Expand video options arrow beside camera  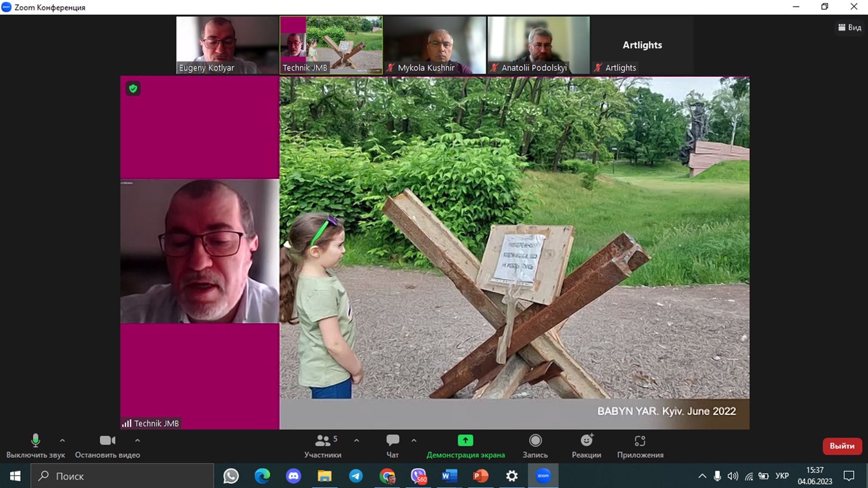137,441
